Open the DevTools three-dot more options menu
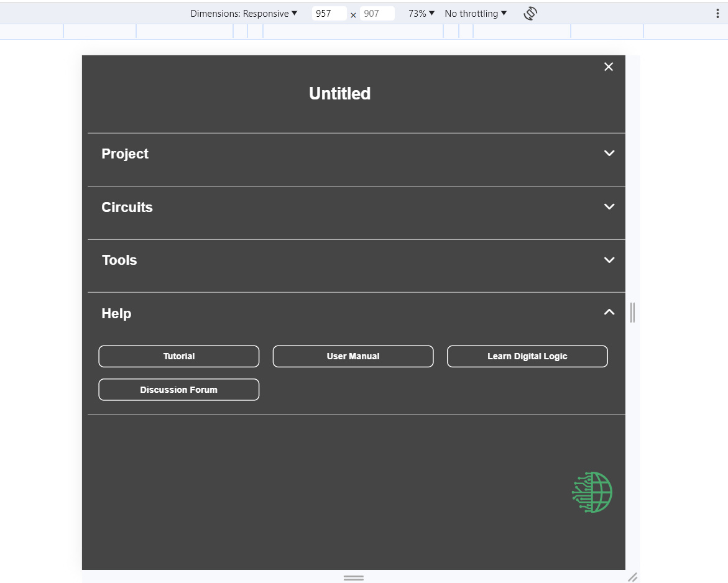Image resolution: width=728 pixels, height=583 pixels. point(717,14)
